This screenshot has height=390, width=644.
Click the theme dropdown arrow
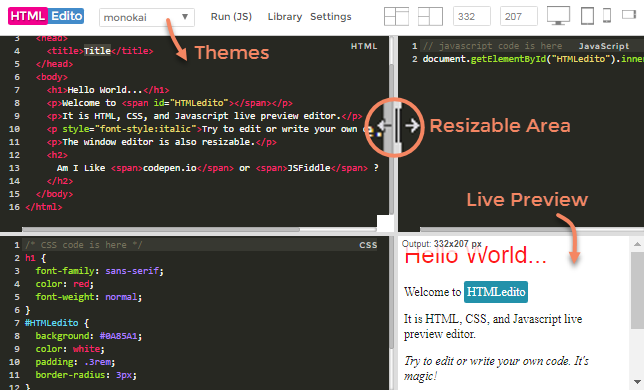pos(185,17)
